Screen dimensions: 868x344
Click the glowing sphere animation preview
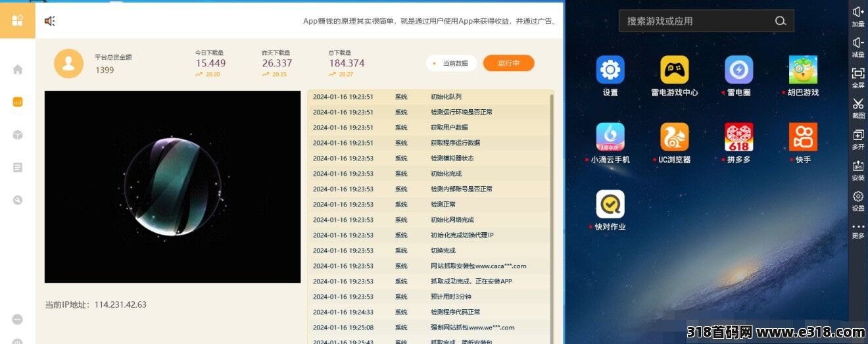(172, 187)
